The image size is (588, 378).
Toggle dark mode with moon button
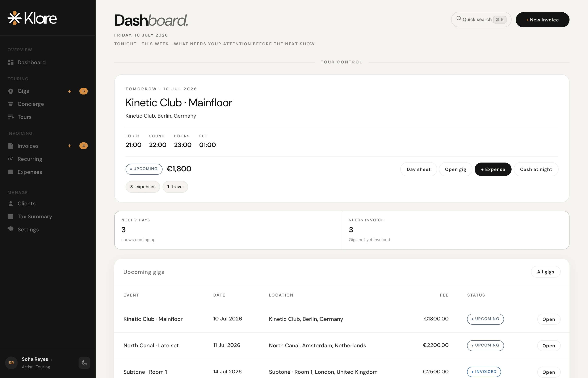[84, 363]
